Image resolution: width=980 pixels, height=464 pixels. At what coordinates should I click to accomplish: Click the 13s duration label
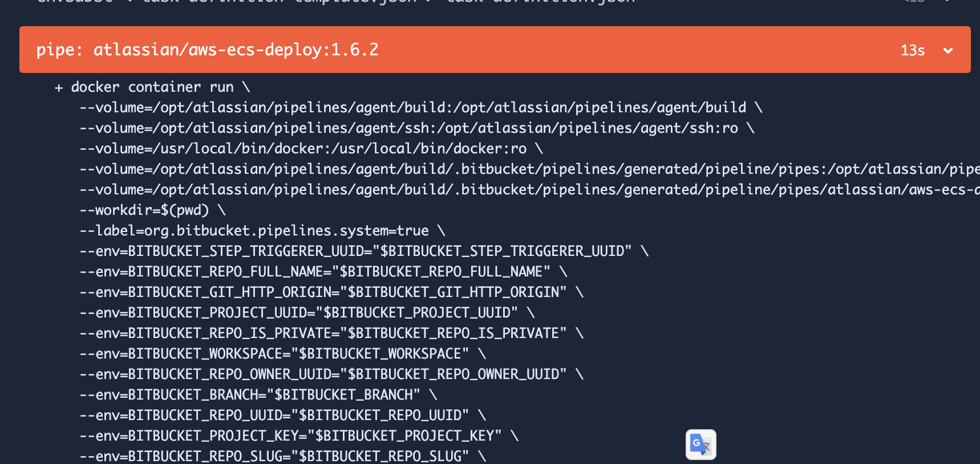click(913, 50)
